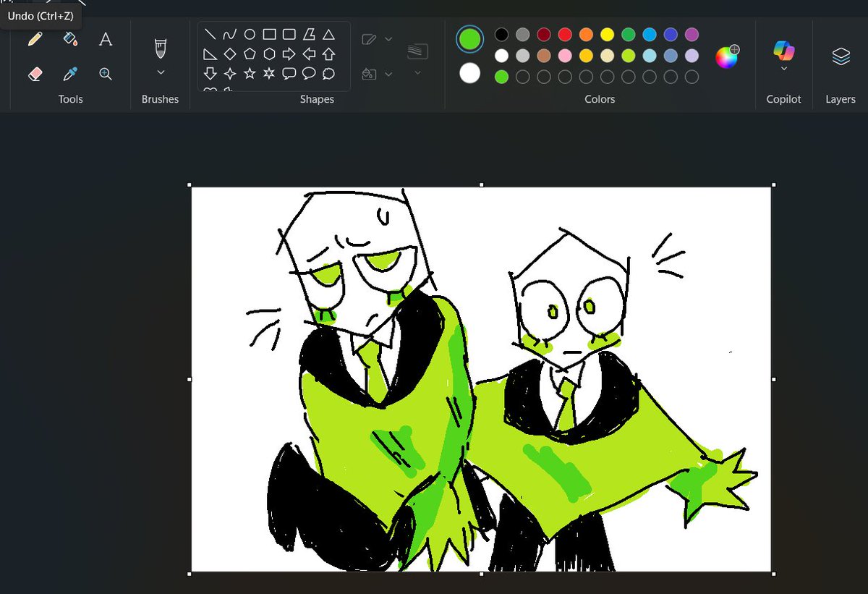The image size is (868, 594).
Task: Pick the yellow palette color
Action: point(607,34)
